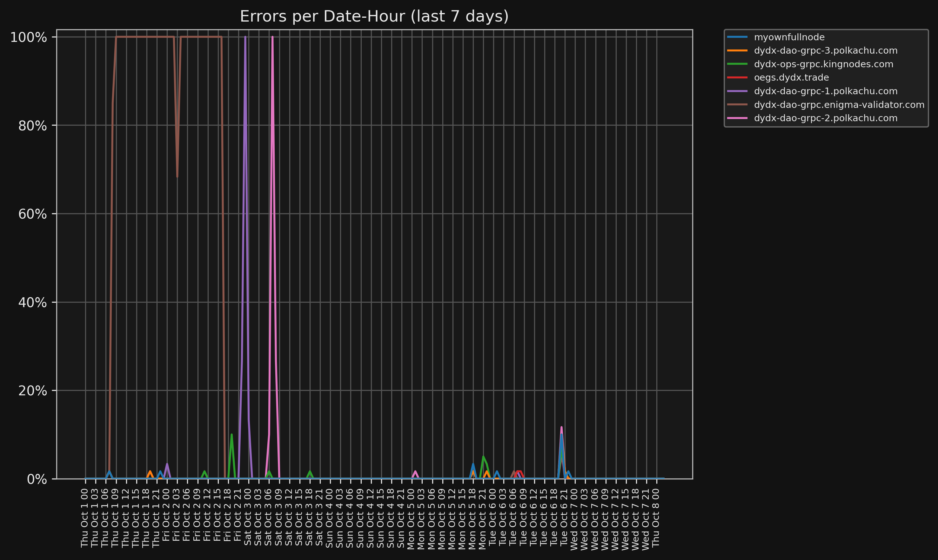Image resolution: width=938 pixels, height=560 pixels.
Task: Click the pink spike peak at 100%
Action: point(273,37)
